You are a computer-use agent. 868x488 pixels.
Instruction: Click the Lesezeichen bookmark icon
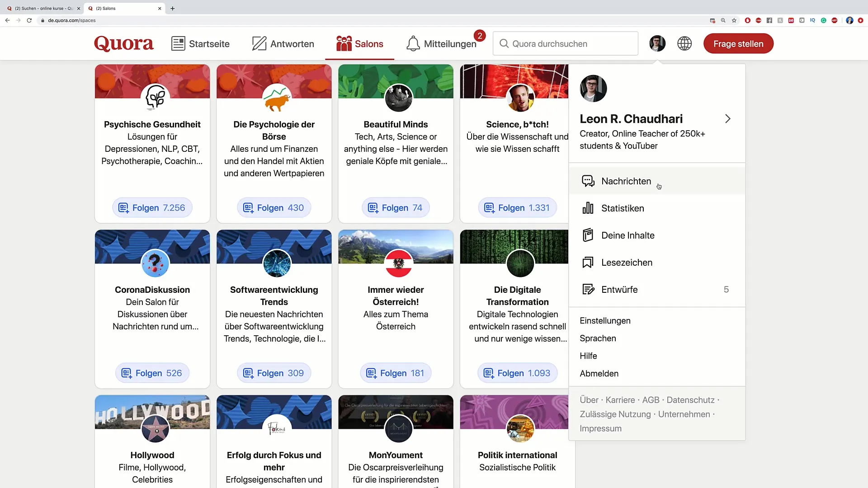click(588, 263)
